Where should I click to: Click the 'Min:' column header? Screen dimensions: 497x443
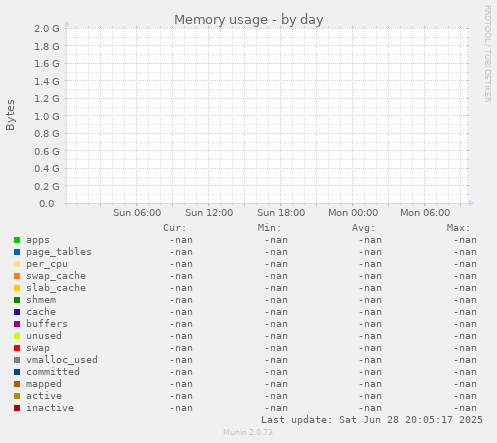[269, 228]
